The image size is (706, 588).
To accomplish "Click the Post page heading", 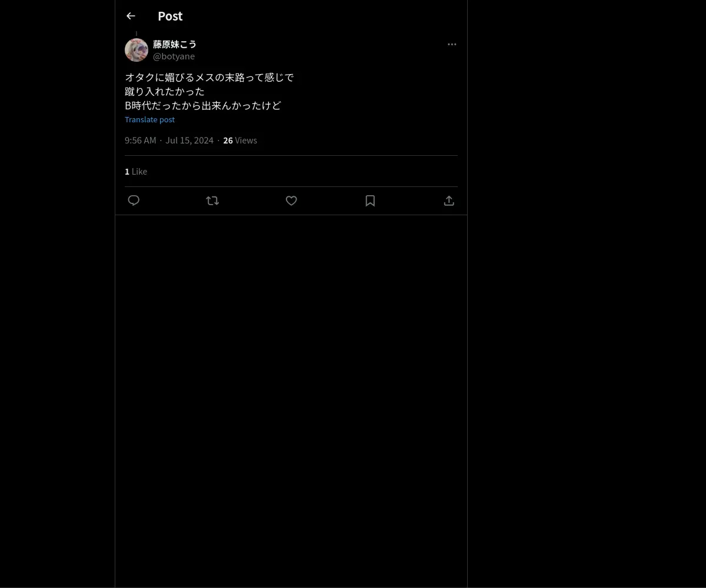I will click(x=170, y=16).
